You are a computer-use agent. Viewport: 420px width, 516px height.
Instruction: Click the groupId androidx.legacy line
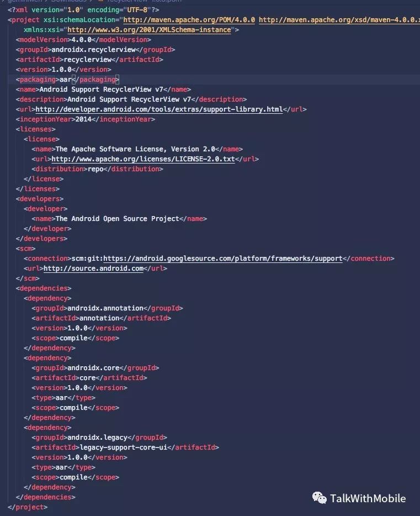tap(99, 438)
